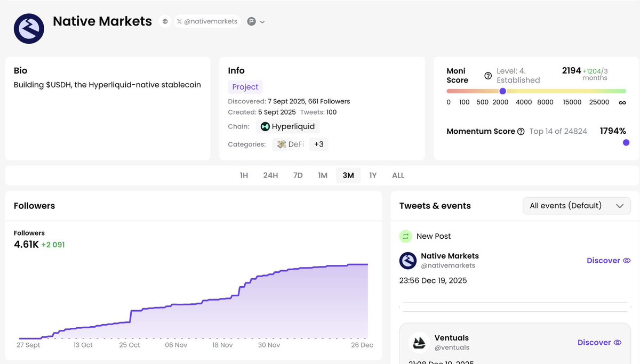Click the Project tag in the Info panel

(x=245, y=86)
